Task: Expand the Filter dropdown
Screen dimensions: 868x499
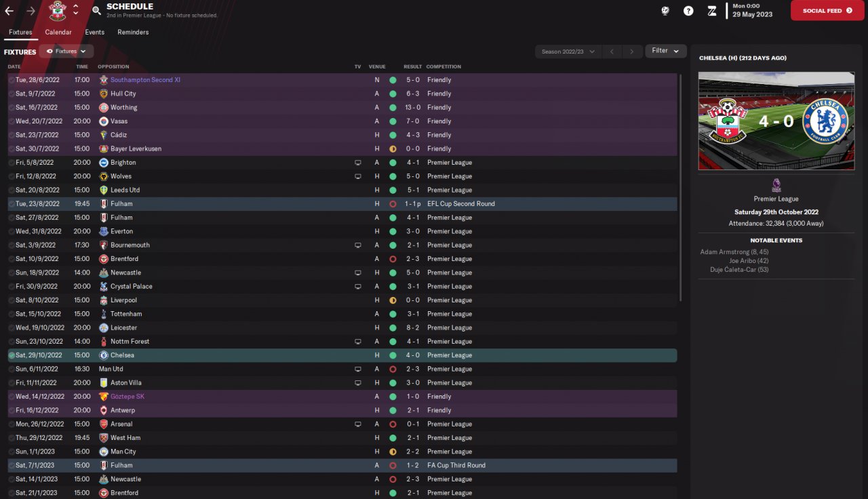Action: (x=665, y=51)
